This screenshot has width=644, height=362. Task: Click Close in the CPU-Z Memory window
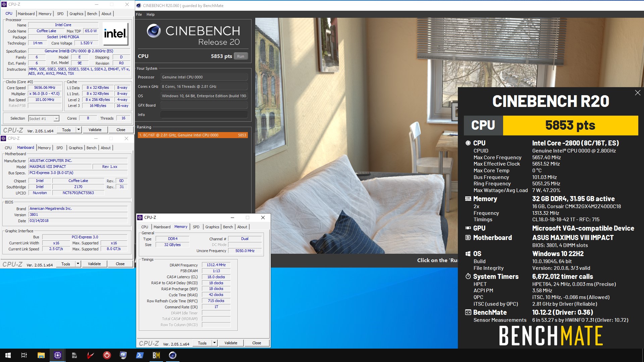pyautogui.click(x=257, y=343)
